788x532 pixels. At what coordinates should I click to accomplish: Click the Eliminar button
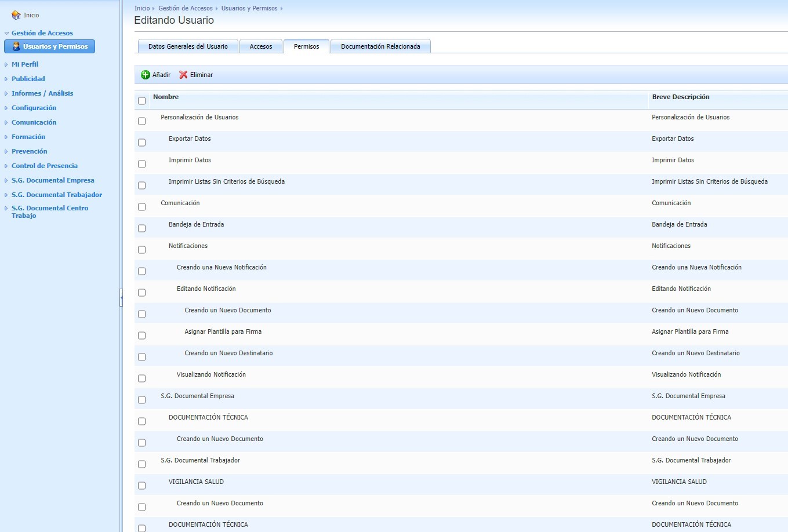(x=196, y=75)
